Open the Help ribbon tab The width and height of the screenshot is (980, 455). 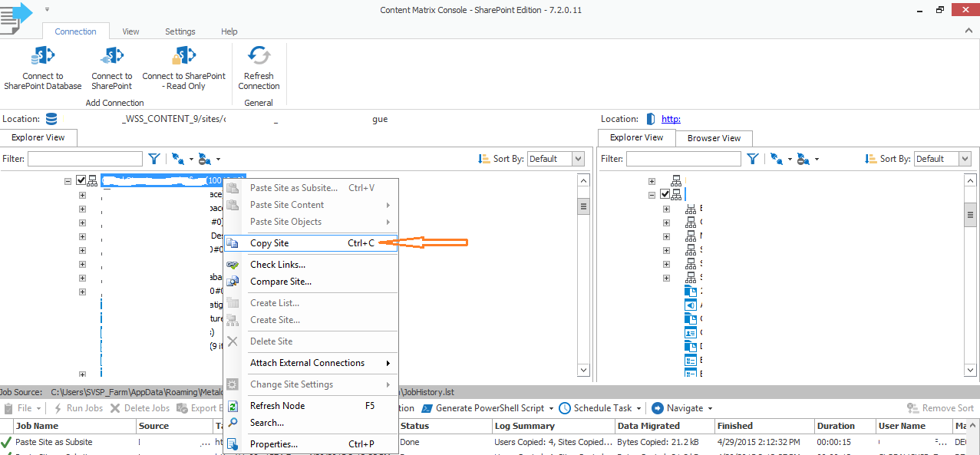229,31
